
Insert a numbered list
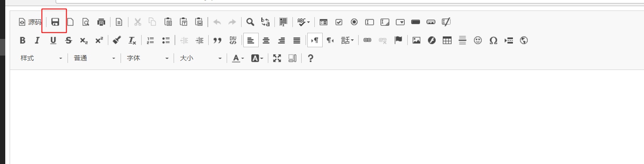(x=150, y=40)
